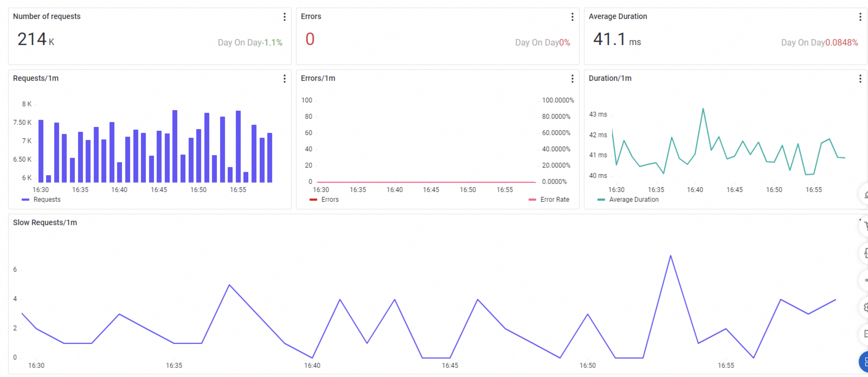Open Errors panel three-dot menu
This screenshot has height=377, width=868.
(x=572, y=17)
